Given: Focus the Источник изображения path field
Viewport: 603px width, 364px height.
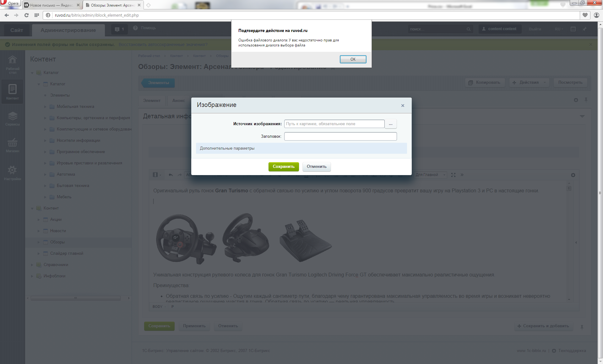Looking at the screenshot, I should [334, 124].
